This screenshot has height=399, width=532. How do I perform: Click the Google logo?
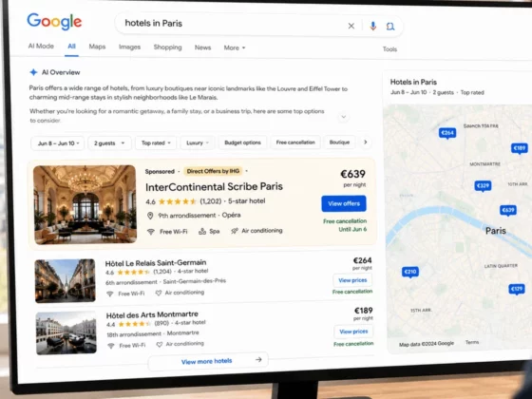tap(54, 21)
